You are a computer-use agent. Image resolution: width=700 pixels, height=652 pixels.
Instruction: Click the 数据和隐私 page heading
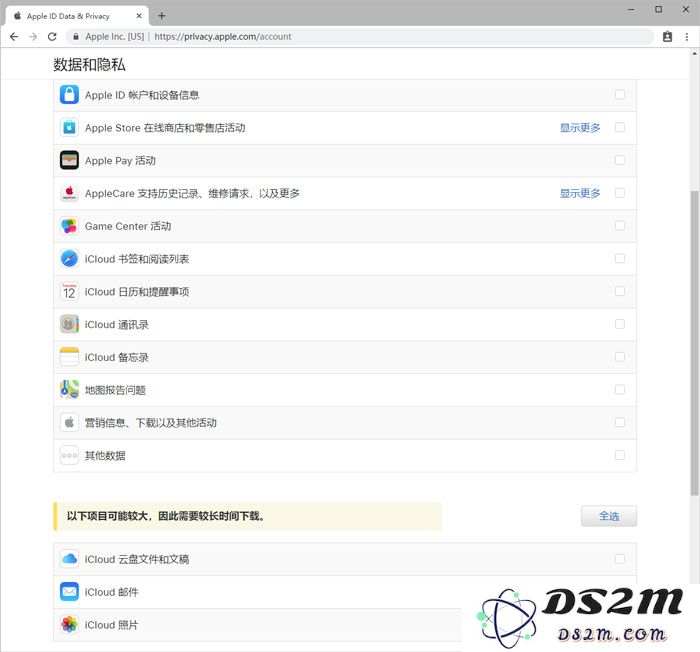point(89,65)
